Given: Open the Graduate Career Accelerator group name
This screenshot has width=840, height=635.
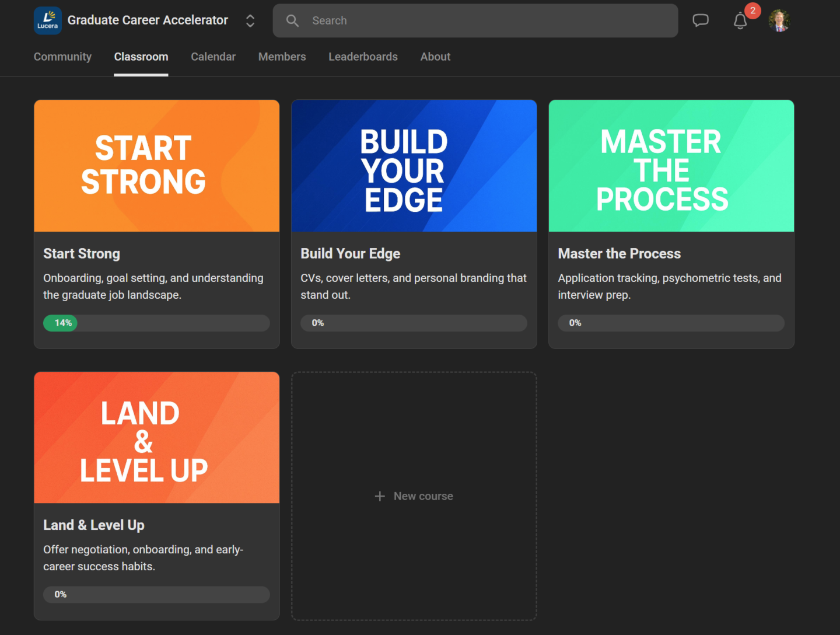Looking at the screenshot, I should [x=148, y=20].
